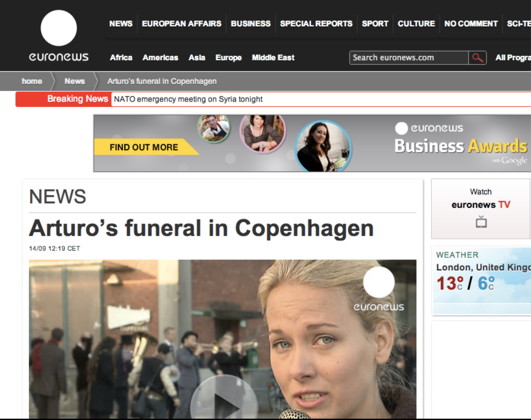Click the date 14/09 12:19 CET
The image size is (531, 420).
[54, 248]
